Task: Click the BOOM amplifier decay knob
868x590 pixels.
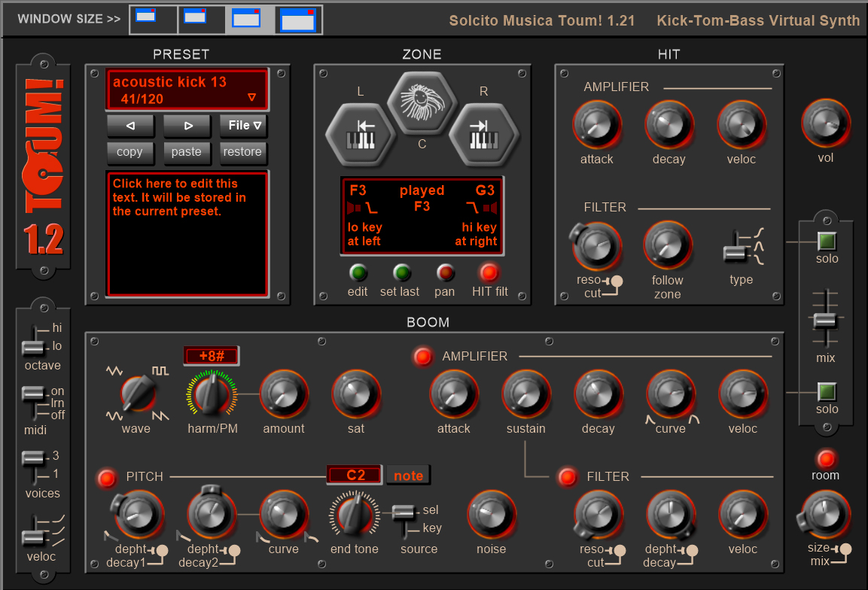Action: (x=598, y=394)
